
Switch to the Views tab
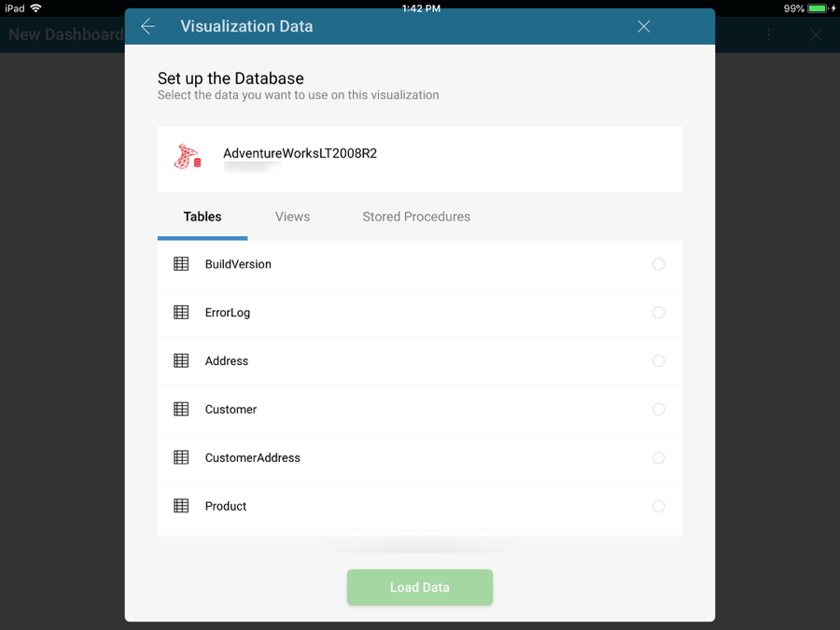292,217
